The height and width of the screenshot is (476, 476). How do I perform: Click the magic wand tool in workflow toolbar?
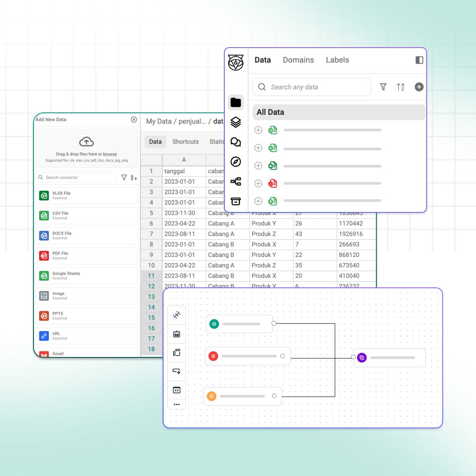(x=177, y=315)
